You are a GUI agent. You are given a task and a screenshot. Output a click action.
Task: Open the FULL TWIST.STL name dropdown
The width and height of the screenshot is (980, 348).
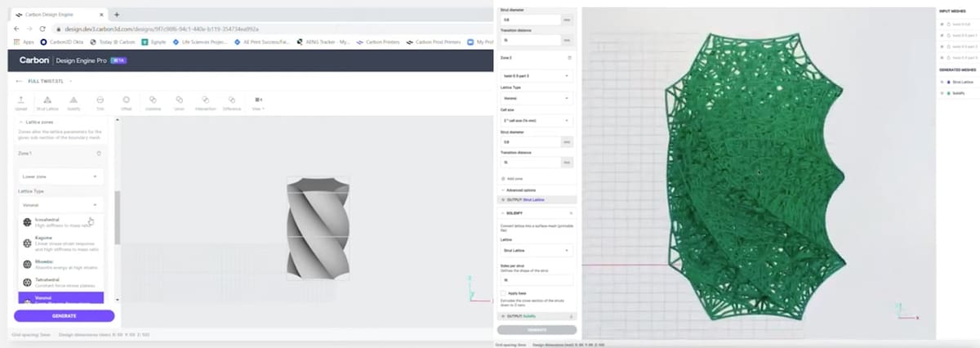[x=69, y=81]
